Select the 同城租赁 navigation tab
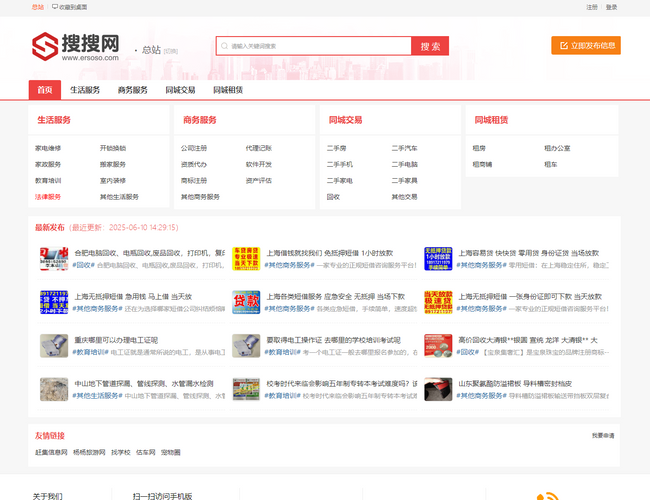This screenshot has height=500, width=650. [228, 90]
